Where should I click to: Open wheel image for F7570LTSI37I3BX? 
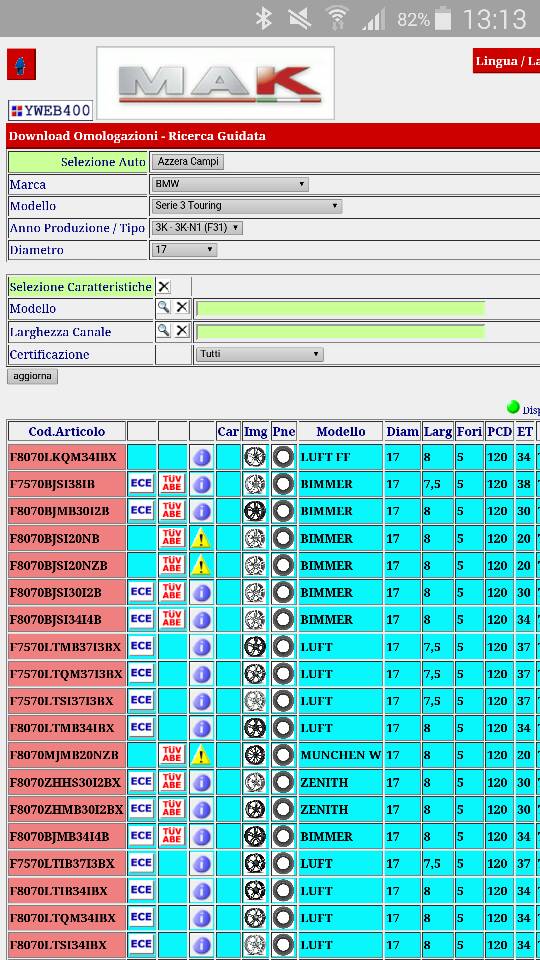255,701
